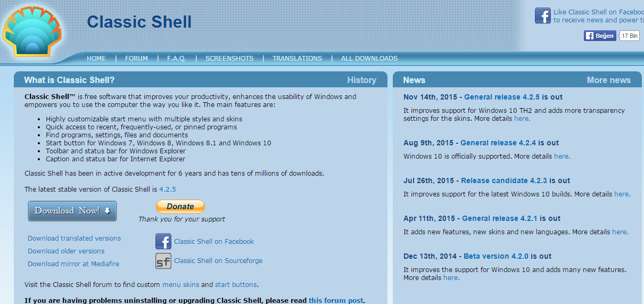Viewport: 644px width, 304px height.
Task: Click the Facebook icon in the header
Action: pyautogui.click(x=542, y=15)
